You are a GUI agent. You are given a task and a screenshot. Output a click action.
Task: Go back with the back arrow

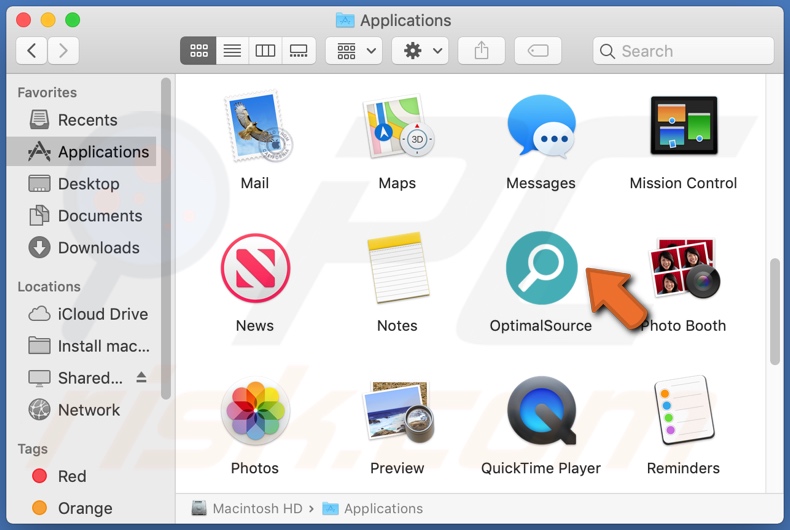(x=32, y=50)
